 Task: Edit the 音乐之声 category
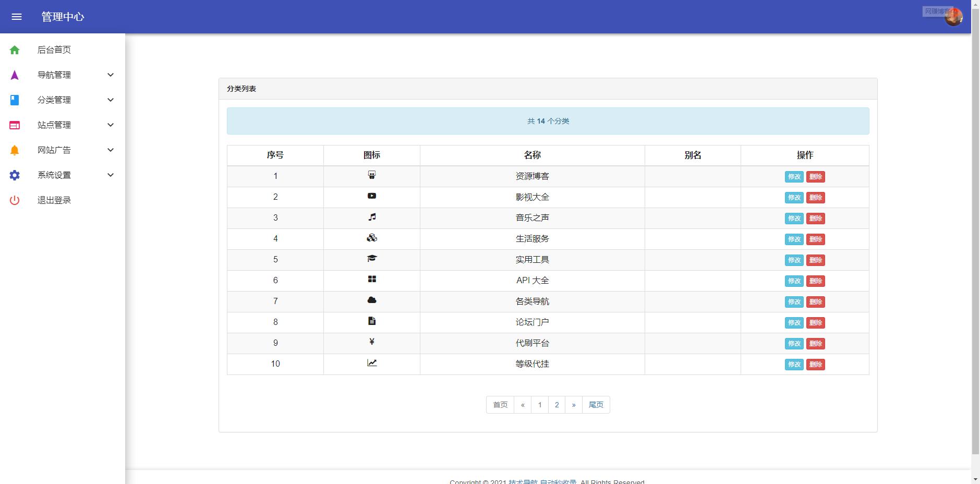tap(794, 219)
